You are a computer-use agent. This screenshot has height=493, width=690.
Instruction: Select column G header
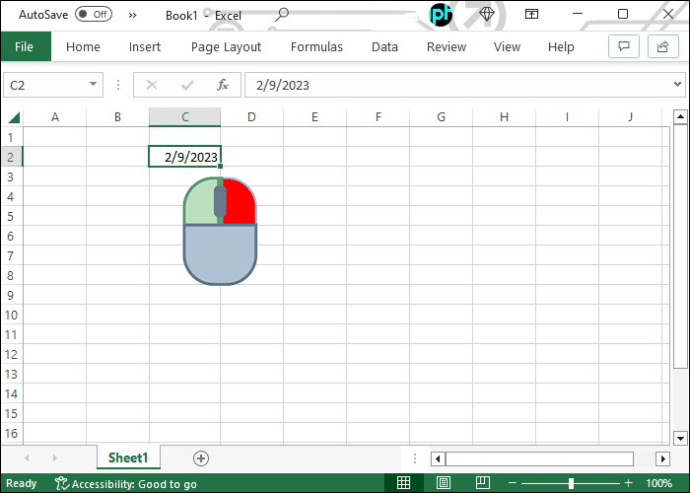[441, 117]
